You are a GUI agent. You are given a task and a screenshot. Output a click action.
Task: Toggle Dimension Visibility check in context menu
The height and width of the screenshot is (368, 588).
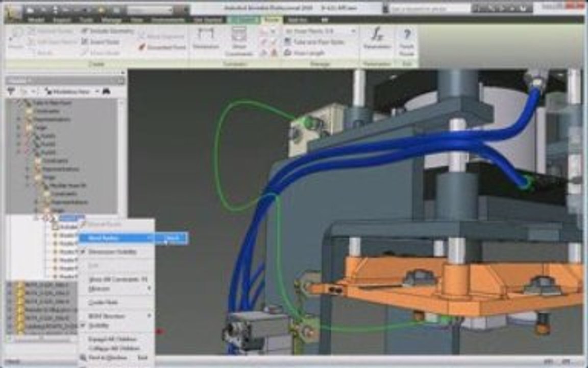pyautogui.click(x=83, y=251)
